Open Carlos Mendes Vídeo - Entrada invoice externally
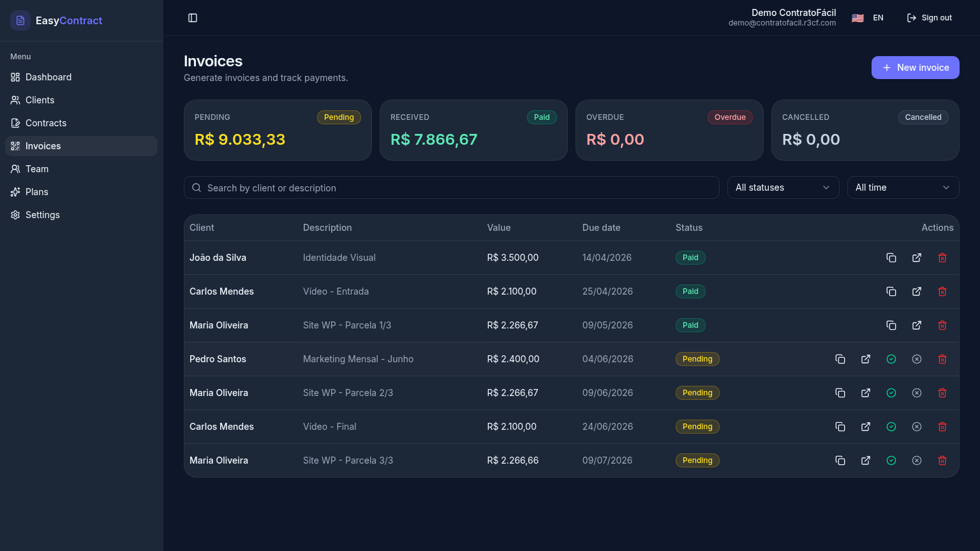 917,291
